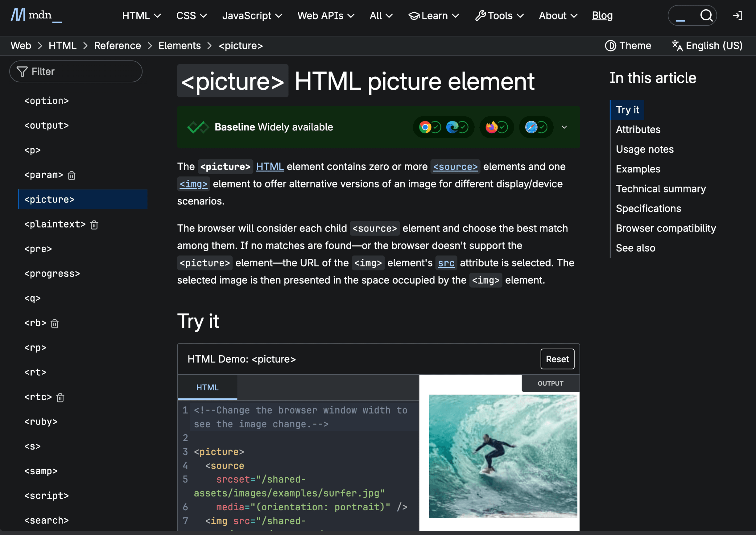Click the Baseline checkmark diamond icon

[198, 127]
